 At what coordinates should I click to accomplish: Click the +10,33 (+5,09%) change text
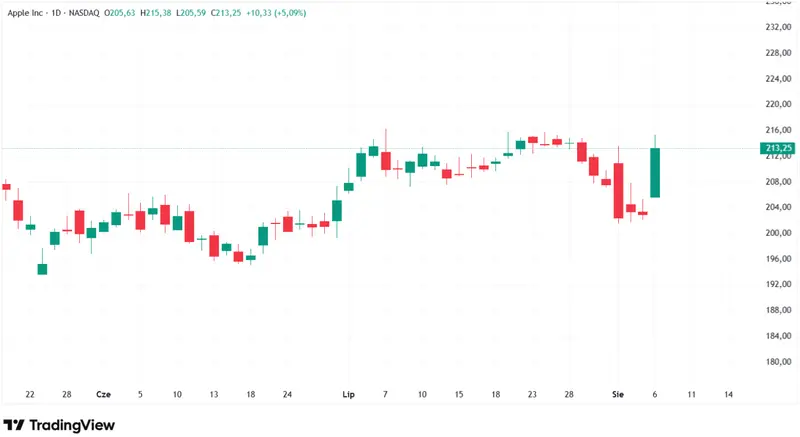tap(276, 13)
